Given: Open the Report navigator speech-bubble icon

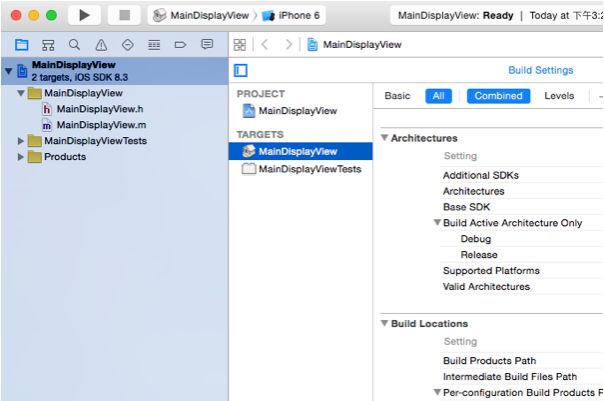Looking at the screenshot, I should pos(207,44).
